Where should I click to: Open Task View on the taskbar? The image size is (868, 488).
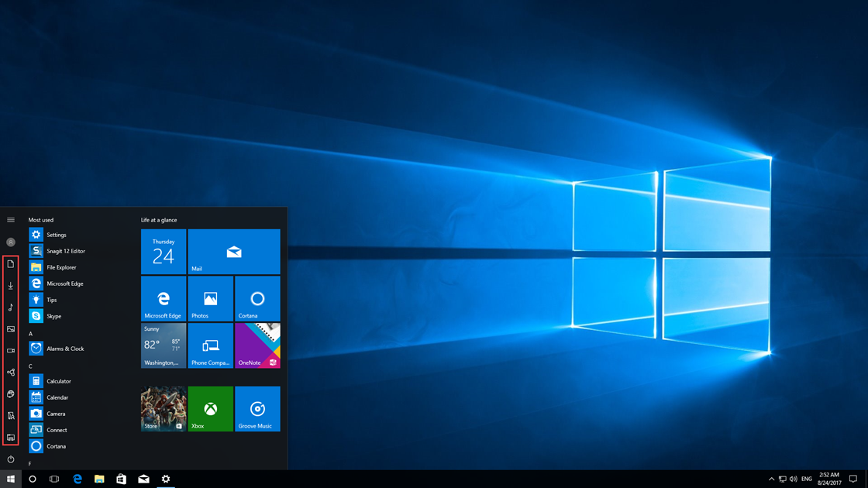(54, 479)
